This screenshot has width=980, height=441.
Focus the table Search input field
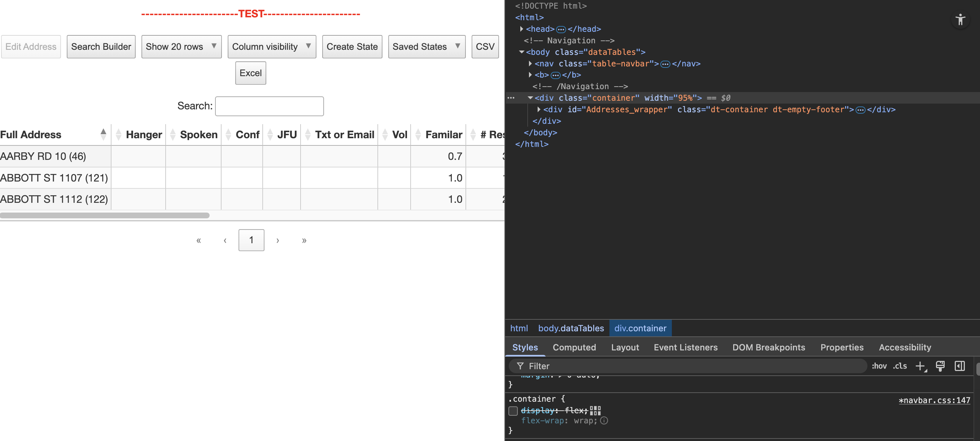point(269,106)
